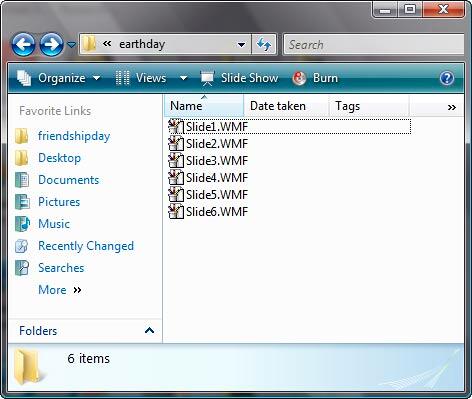This screenshot has height=399, width=472.
Task: Click the Organize stacked pages icon
Action: point(24,78)
